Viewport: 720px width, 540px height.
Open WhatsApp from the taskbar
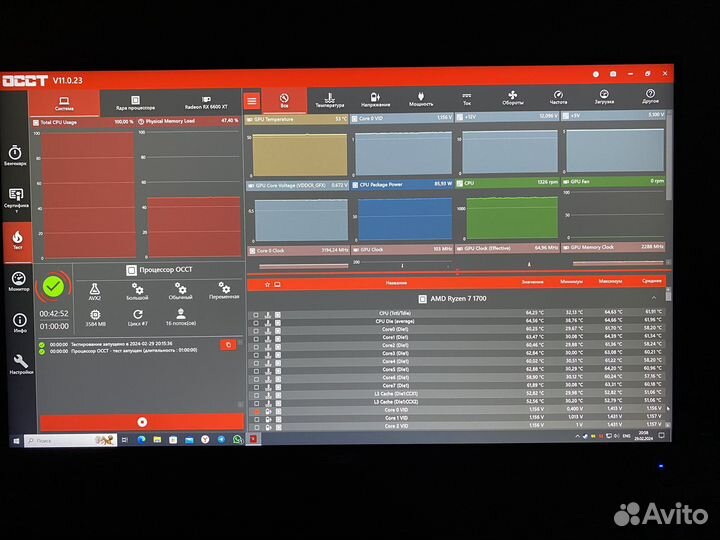[237, 439]
